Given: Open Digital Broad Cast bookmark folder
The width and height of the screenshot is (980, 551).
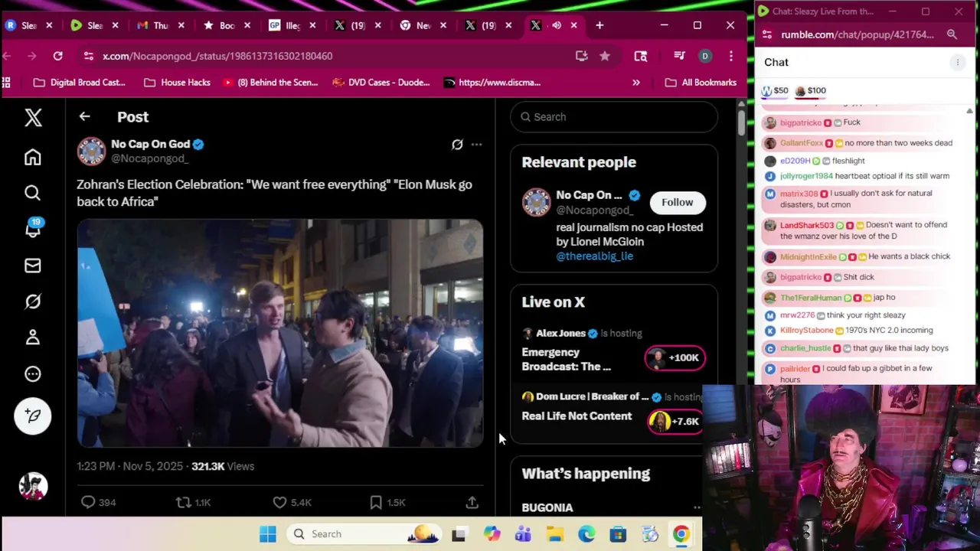Looking at the screenshot, I should (80, 83).
